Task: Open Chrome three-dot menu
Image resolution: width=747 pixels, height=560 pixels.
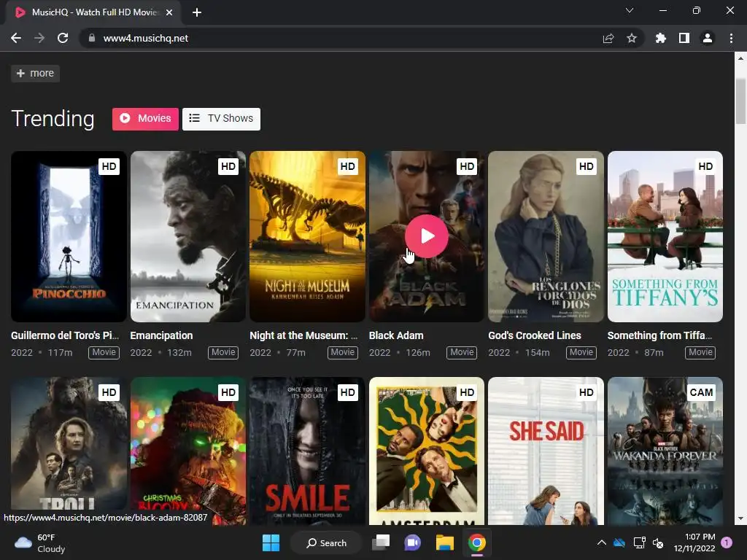Action: coord(731,38)
